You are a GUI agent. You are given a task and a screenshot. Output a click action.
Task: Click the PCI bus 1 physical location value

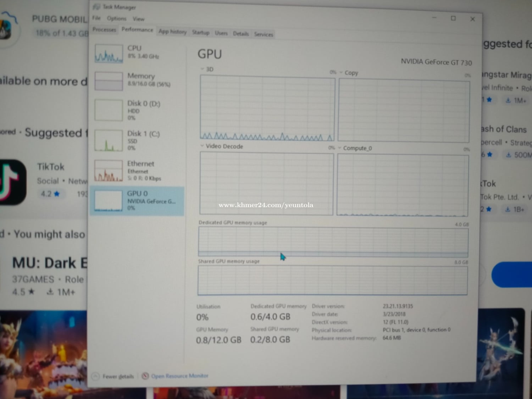416,330
